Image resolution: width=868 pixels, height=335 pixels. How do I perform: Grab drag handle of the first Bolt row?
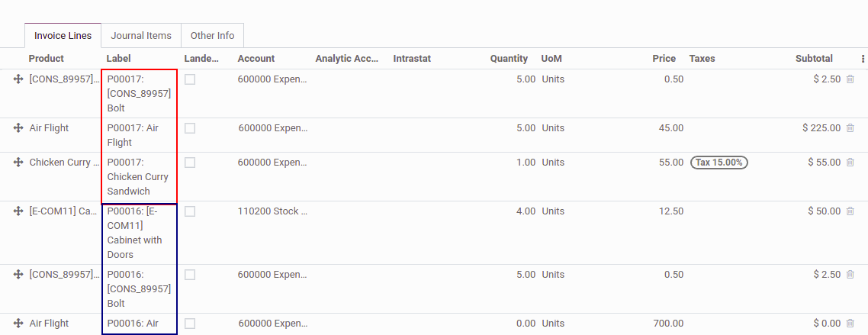[x=18, y=79]
